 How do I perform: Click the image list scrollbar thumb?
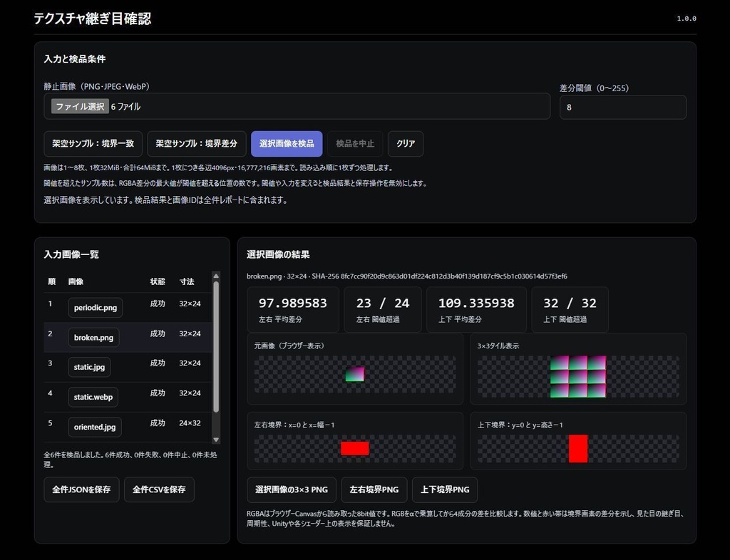pos(216,346)
